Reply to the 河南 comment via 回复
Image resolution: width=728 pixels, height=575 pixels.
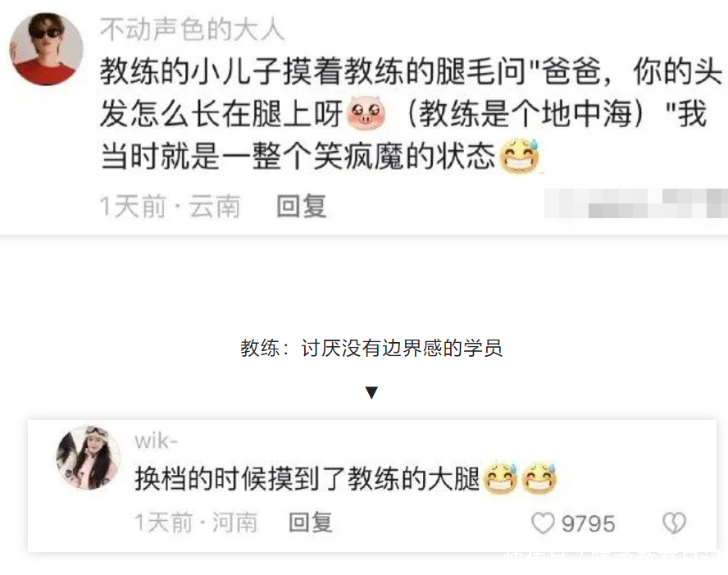(x=311, y=523)
